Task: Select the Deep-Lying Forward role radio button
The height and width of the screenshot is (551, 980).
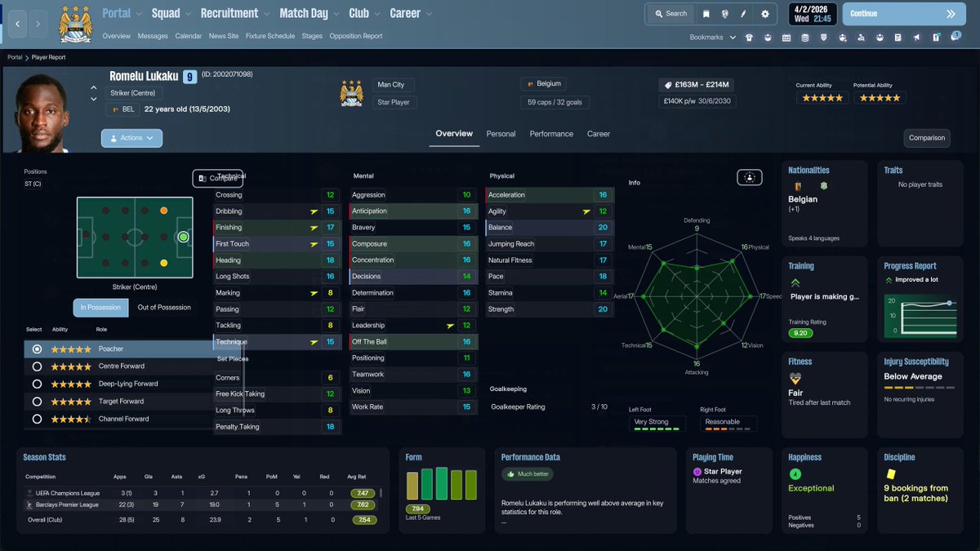Action: coord(37,384)
